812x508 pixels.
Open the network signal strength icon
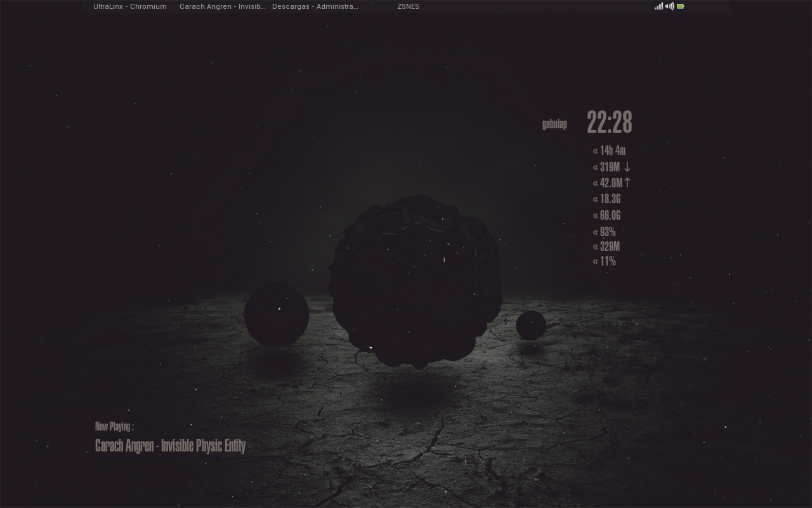pyautogui.click(x=659, y=6)
